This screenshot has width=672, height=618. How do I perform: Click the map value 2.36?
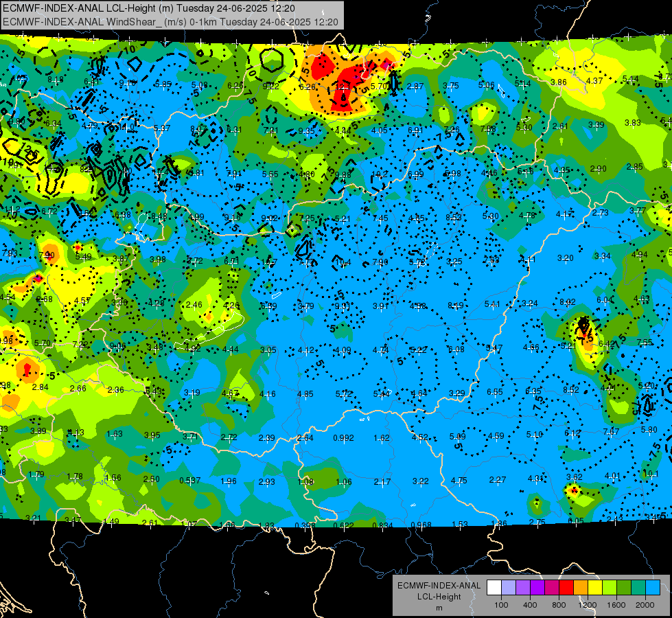116,390
